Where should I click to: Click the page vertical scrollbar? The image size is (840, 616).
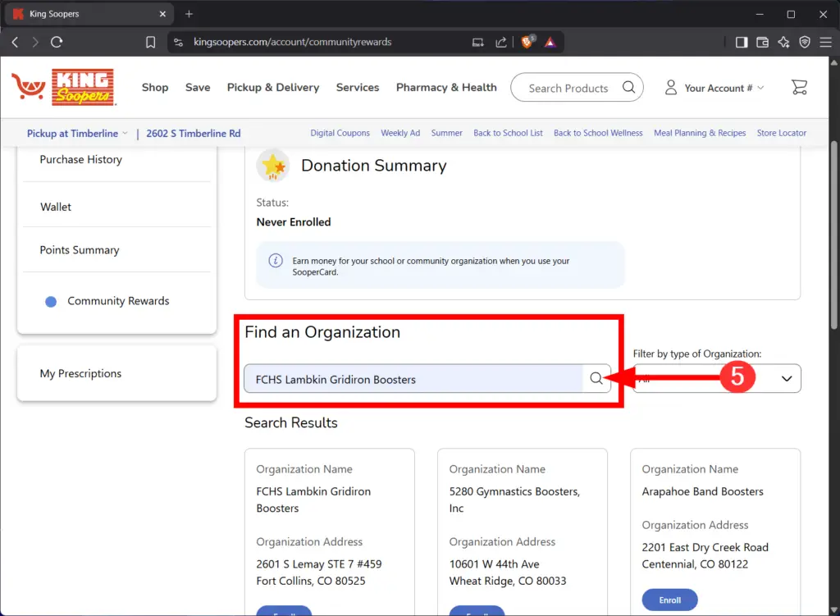834,235
